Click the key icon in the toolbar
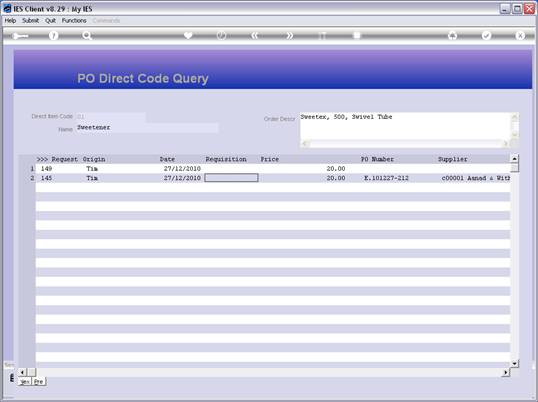538x402 pixels. [20, 36]
